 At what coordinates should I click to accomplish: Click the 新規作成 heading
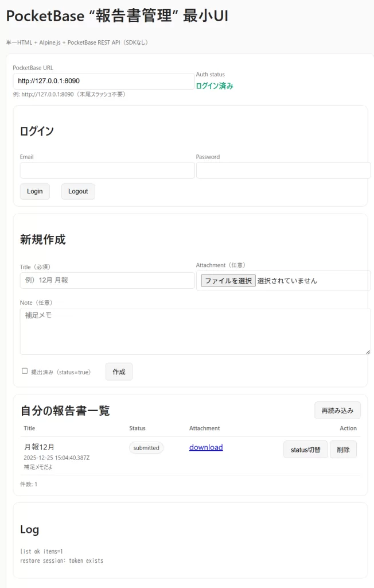point(42,239)
